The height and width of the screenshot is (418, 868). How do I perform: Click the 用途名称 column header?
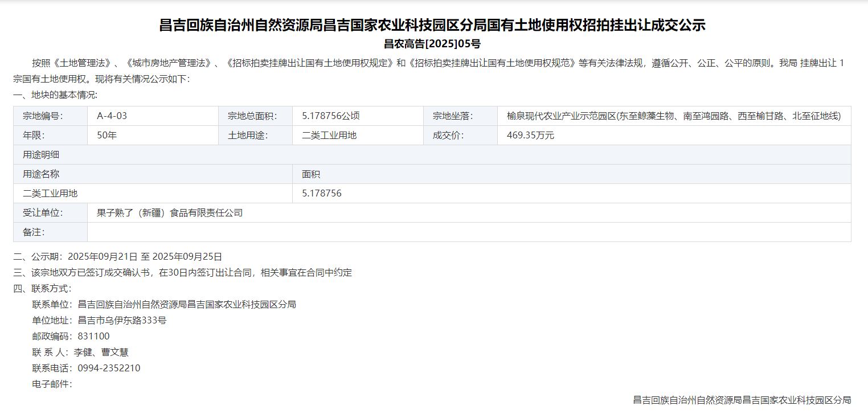point(41,174)
